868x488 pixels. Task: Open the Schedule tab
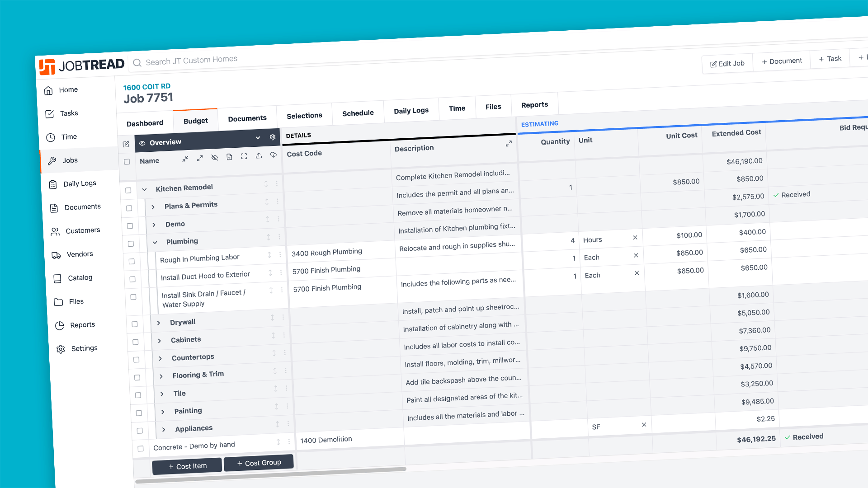[358, 113]
